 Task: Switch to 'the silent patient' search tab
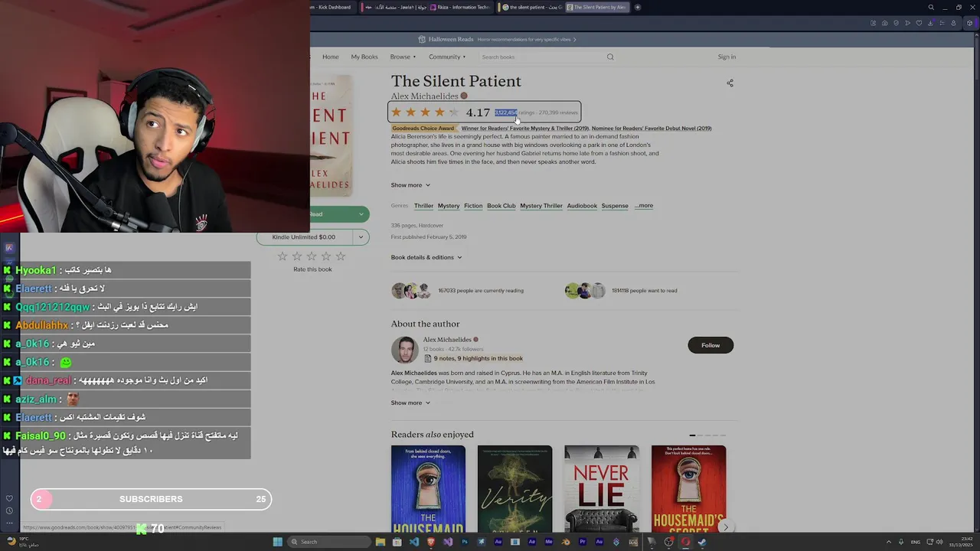point(531,7)
